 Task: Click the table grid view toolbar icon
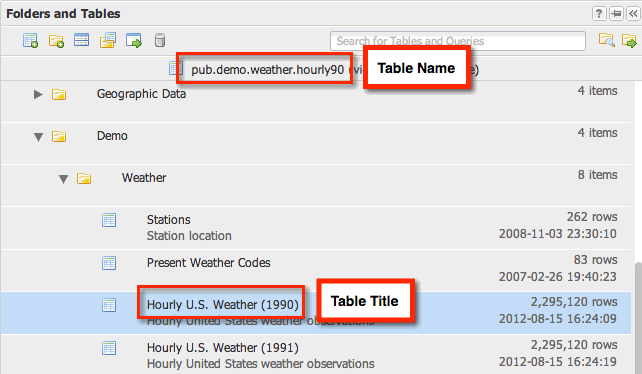coord(81,40)
